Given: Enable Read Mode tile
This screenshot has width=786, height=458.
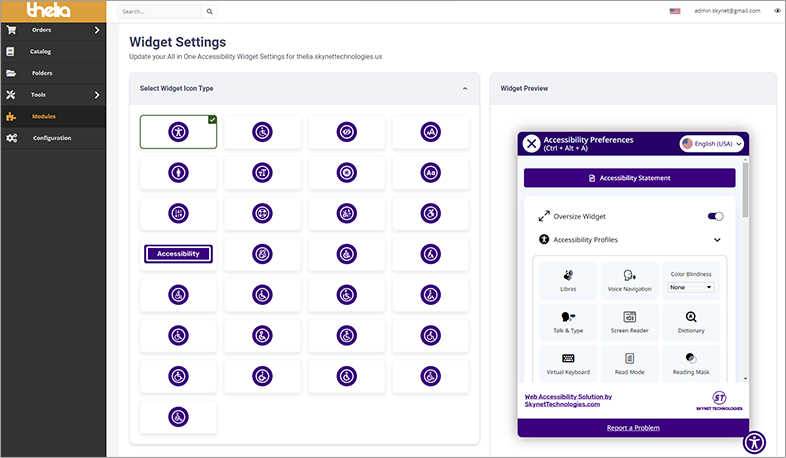Looking at the screenshot, I should click(629, 363).
